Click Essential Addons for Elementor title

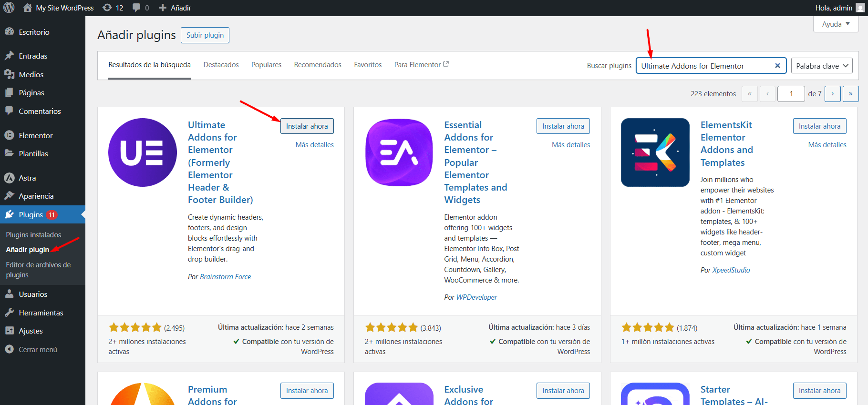pyautogui.click(x=475, y=162)
